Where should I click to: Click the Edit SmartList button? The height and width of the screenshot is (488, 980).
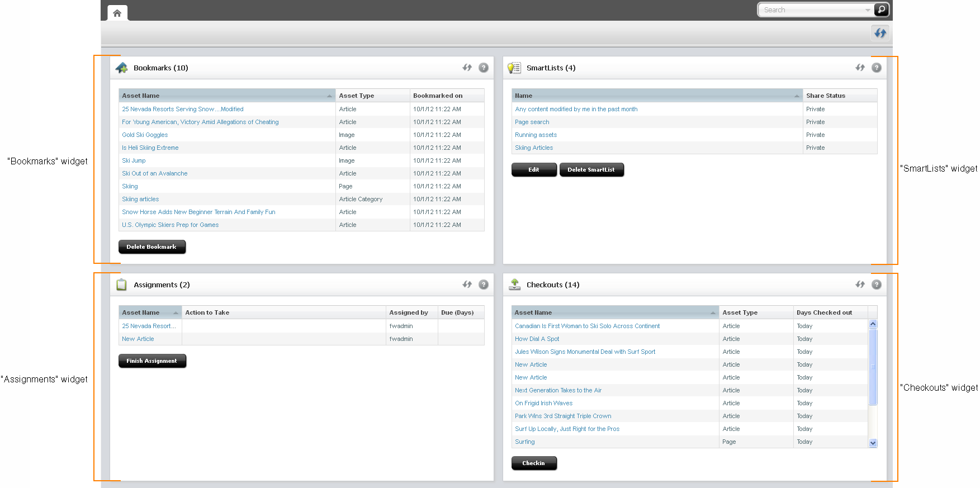(x=534, y=169)
